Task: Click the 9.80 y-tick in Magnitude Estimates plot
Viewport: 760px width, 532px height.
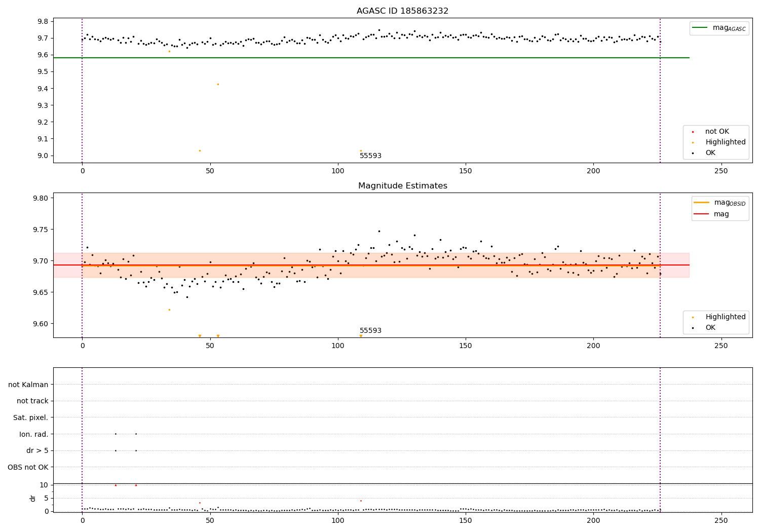Action: (41, 198)
